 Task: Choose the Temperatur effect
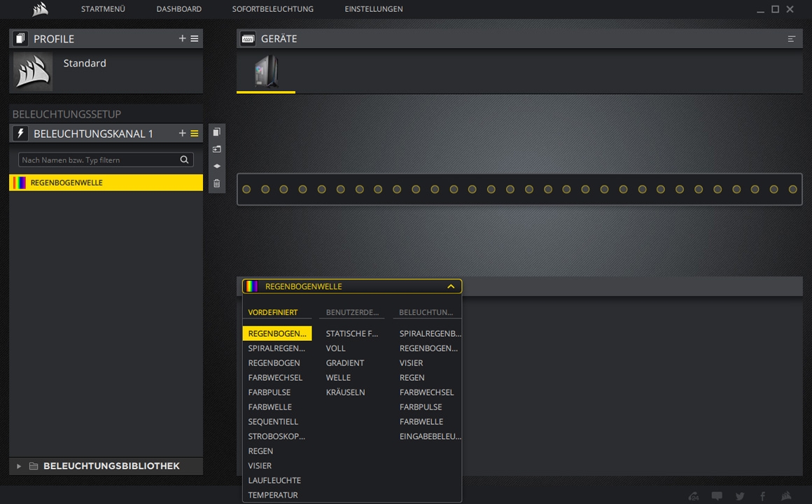tap(273, 495)
